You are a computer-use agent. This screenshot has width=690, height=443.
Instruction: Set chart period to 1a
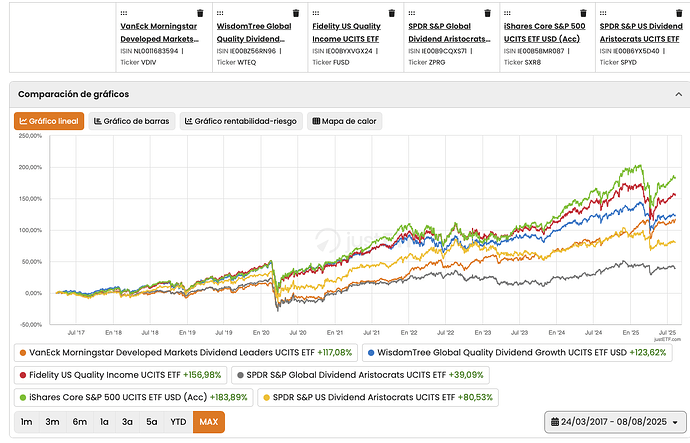click(x=104, y=422)
